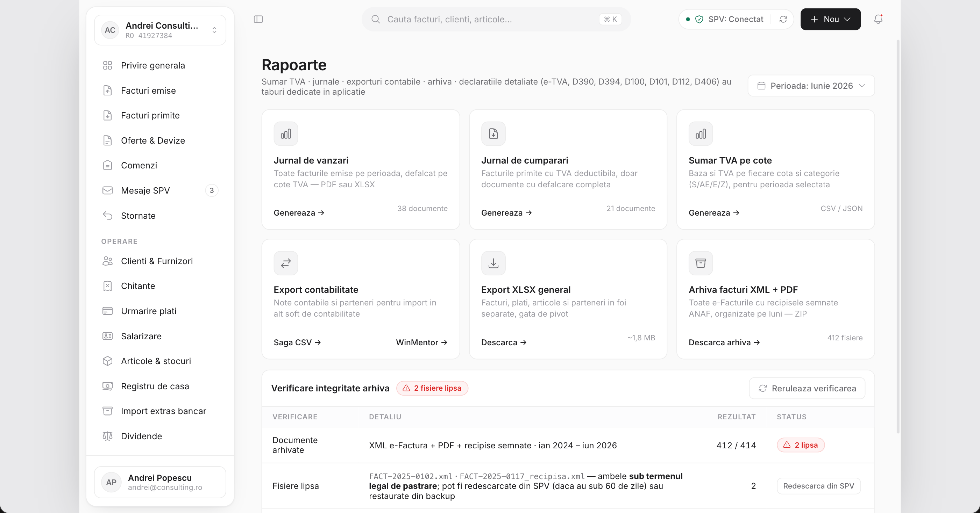The width and height of the screenshot is (980, 513).
Task: Click '21 documente' count text
Action: tap(630, 209)
